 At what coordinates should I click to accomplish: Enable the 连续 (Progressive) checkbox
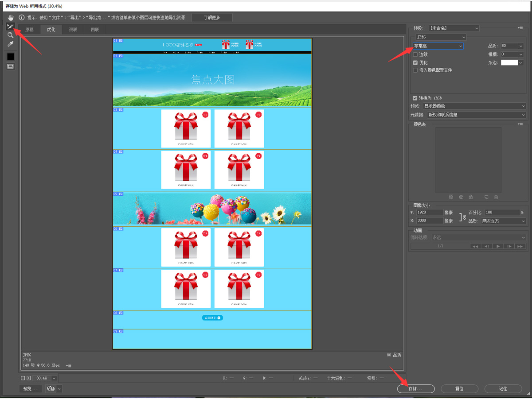click(415, 54)
